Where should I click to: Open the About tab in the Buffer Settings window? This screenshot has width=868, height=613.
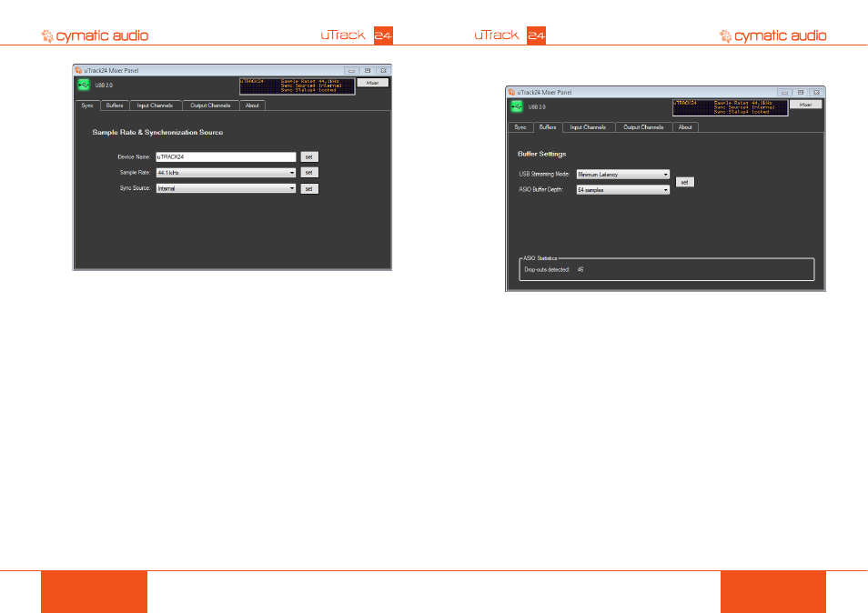[685, 127]
